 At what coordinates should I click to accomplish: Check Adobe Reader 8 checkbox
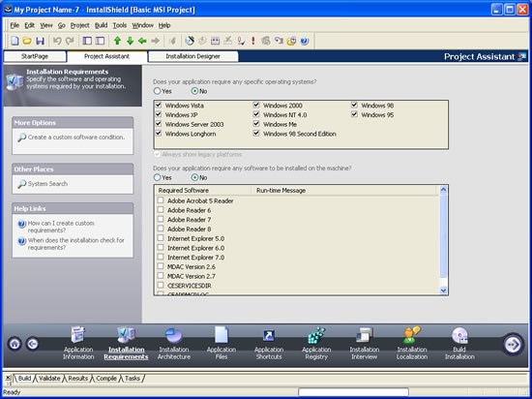tap(161, 229)
